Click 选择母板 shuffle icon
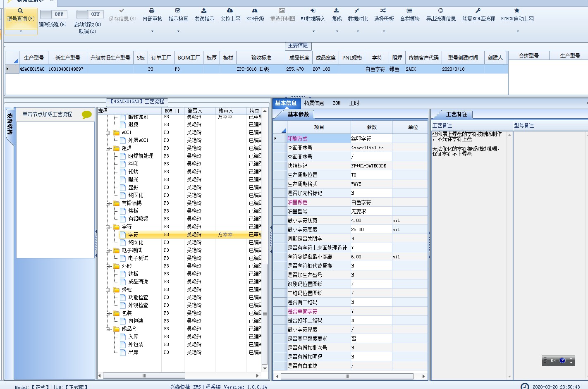The width and height of the screenshot is (588, 389). [383, 10]
